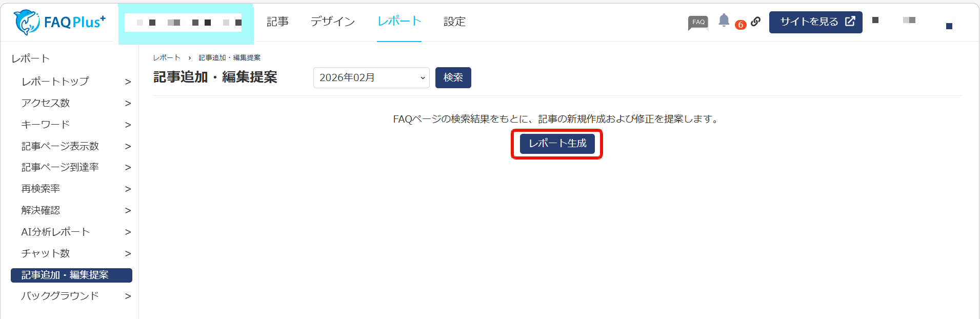Image resolution: width=980 pixels, height=319 pixels.
Task: Open the デザイン tab
Action: click(332, 22)
